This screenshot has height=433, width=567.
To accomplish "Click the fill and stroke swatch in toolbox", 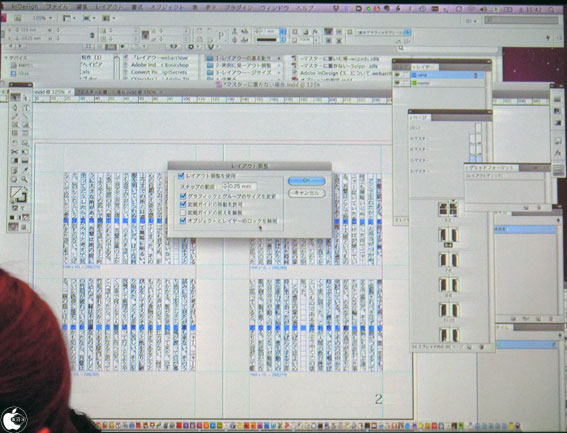I will 18,194.
